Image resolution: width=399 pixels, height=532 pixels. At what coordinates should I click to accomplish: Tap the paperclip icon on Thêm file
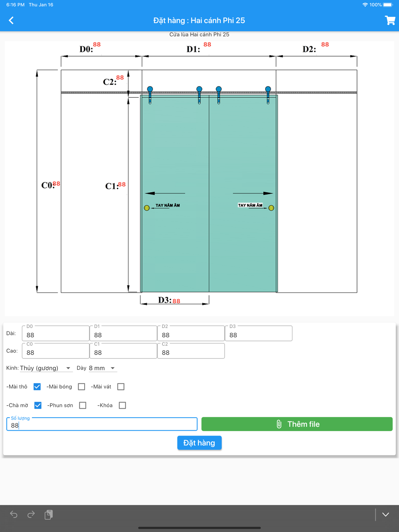(279, 424)
